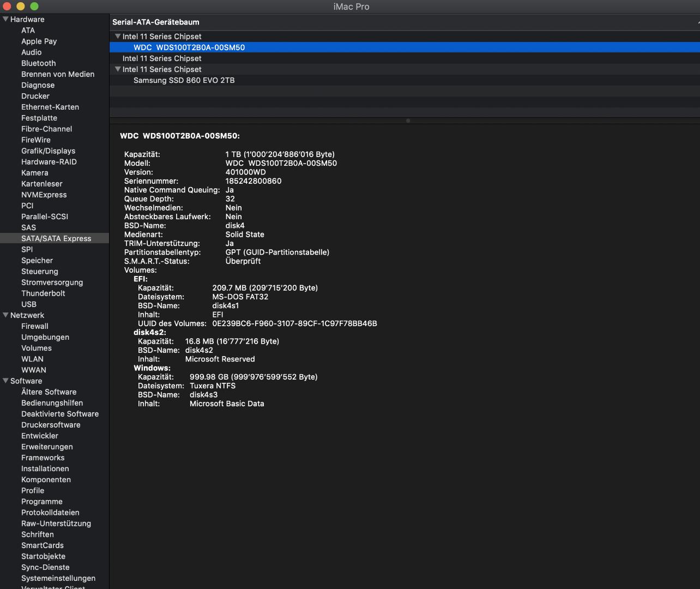Image resolution: width=700 pixels, height=589 pixels.
Task: Select the middle Intel 11 Series Chipset row
Action: (162, 58)
